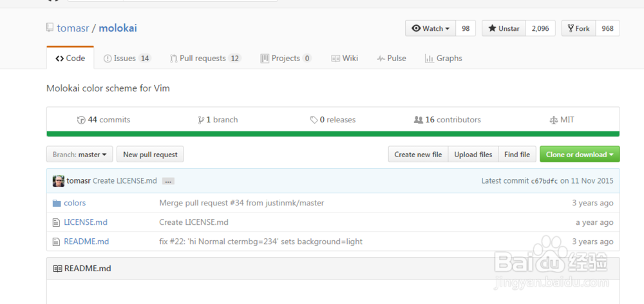Open the molokai repository link
Viewport: 644px width, 304px height.
pos(118,28)
